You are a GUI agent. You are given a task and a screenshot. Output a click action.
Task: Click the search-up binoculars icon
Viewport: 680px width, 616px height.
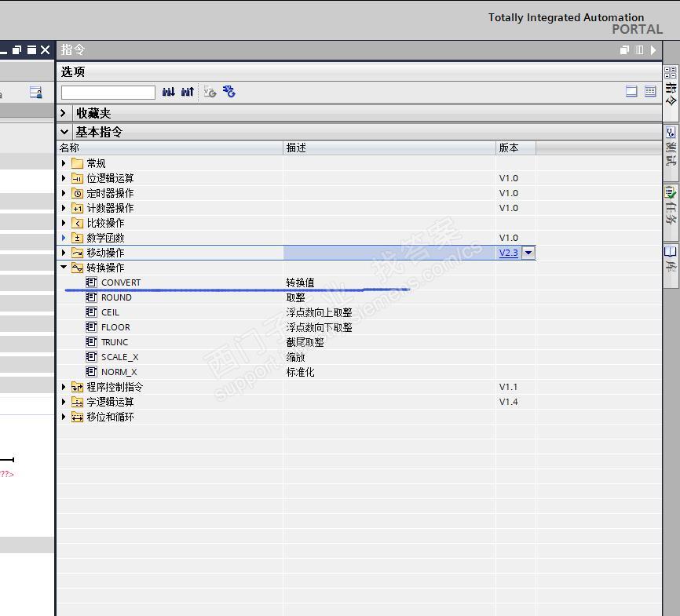pos(188,92)
